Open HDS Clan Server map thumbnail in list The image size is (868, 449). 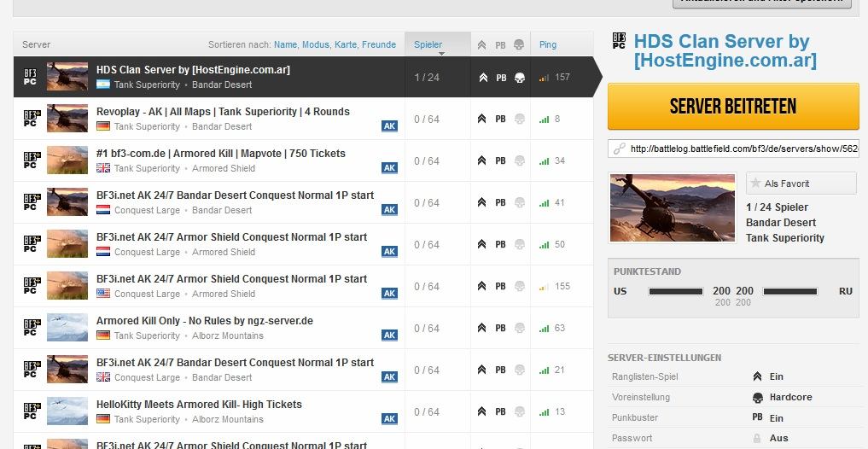pos(67,77)
